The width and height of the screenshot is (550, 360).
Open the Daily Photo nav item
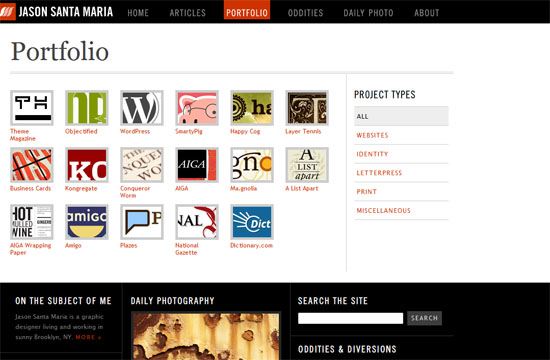(x=368, y=13)
